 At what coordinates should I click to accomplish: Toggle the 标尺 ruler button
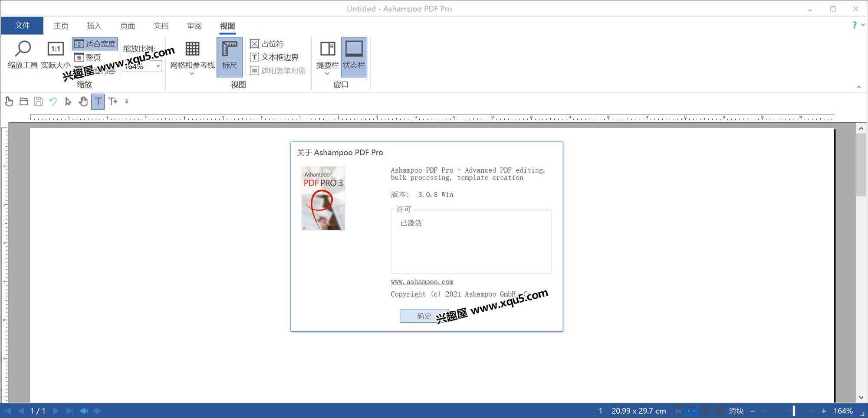click(x=230, y=57)
